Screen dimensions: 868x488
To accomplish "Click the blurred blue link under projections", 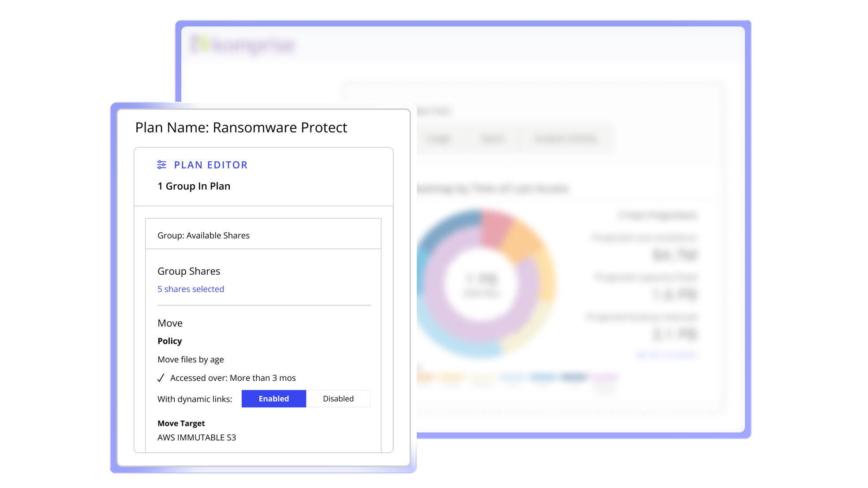I will pyautogui.click(x=667, y=354).
